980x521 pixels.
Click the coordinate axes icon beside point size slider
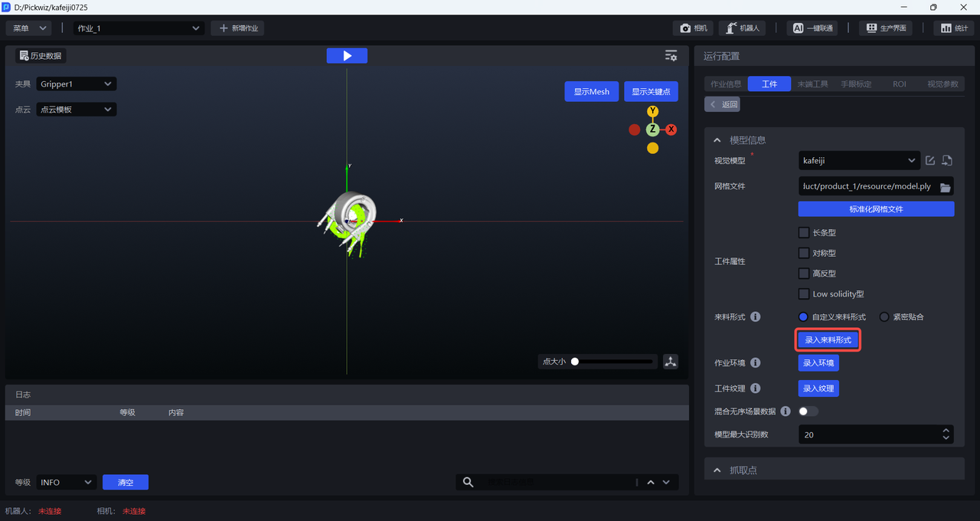tap(671, 362)
